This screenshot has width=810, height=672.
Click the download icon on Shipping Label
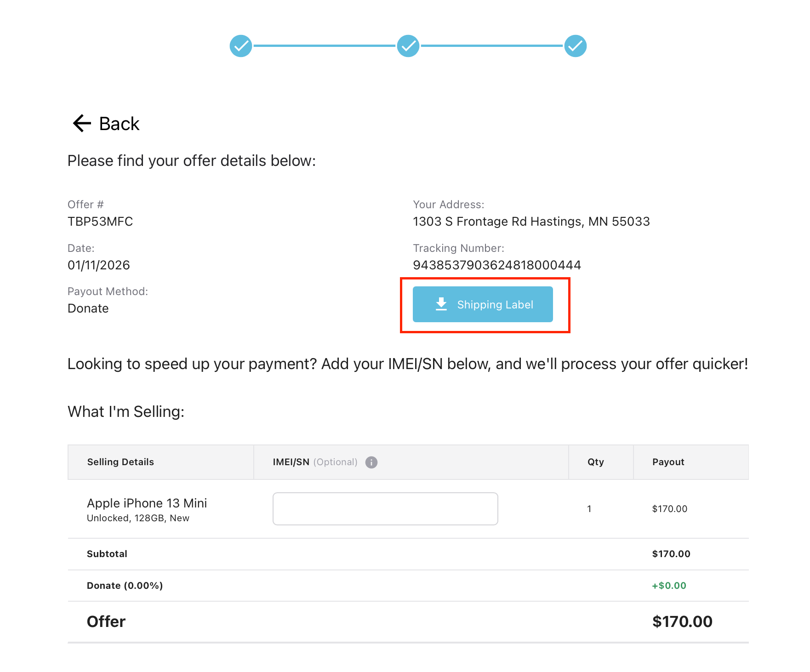pos(441,304)
